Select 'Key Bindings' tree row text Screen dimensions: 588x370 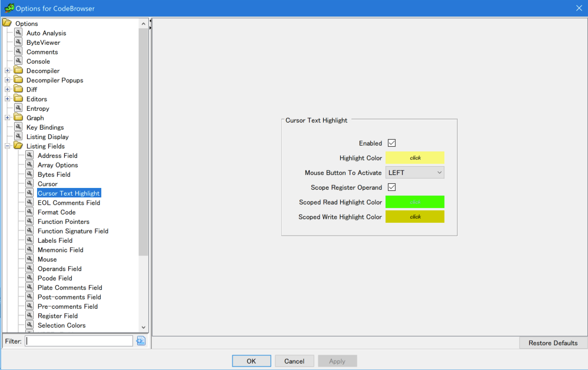coord(45,127)
